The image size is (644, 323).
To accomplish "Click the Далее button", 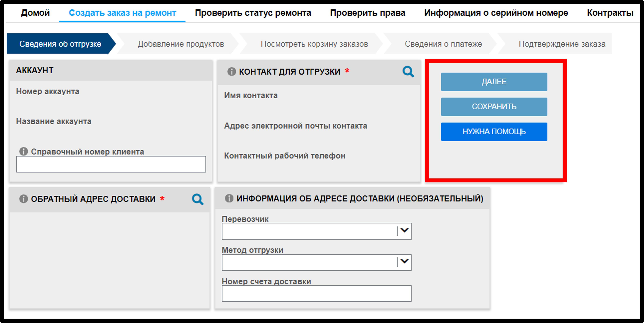I will point(494,82).
